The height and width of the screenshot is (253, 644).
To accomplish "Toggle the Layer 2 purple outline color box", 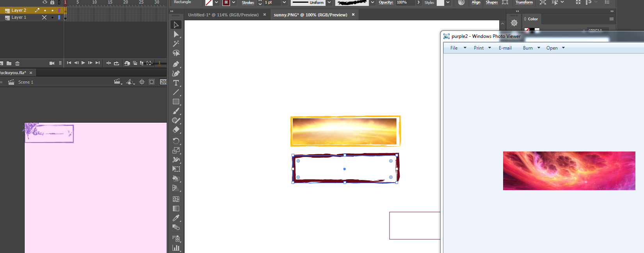I will [x=59, y=11].
